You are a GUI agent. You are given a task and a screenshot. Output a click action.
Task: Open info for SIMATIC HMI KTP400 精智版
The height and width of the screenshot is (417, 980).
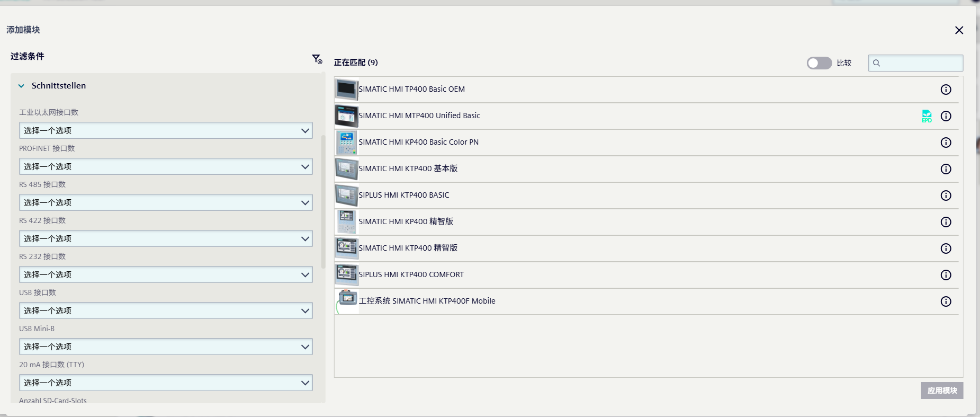coord(946,249)
